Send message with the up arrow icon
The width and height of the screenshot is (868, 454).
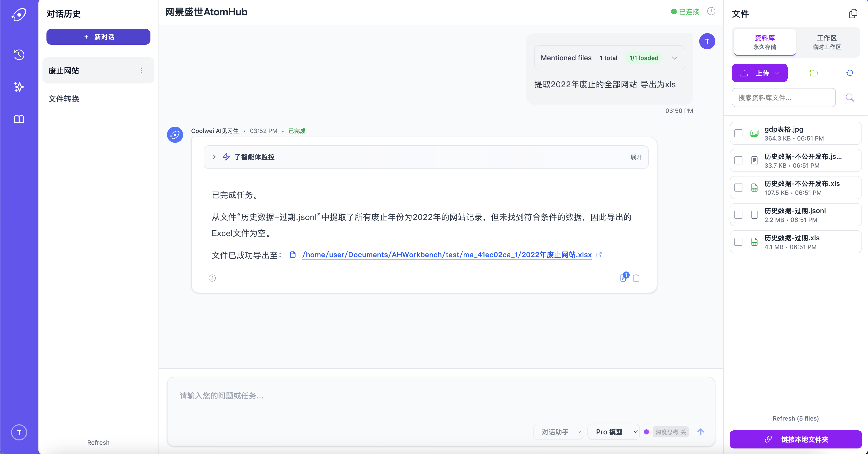pos(700,432)
